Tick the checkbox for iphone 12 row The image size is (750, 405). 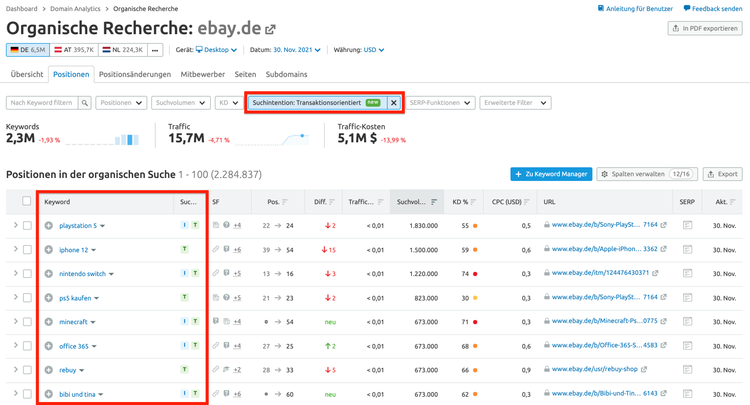(27, 250)
